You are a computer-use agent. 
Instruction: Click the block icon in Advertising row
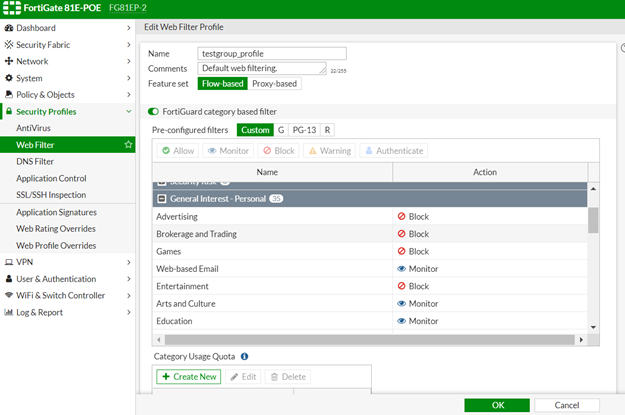[x=401, y=216]
